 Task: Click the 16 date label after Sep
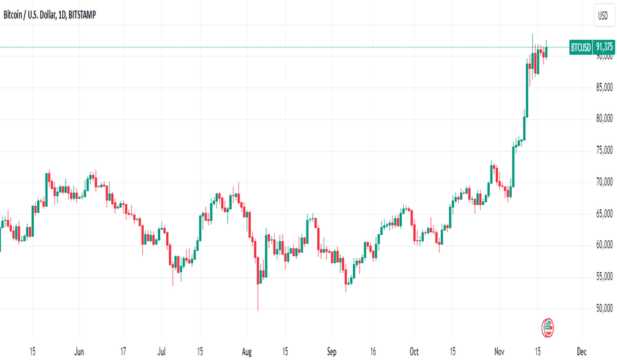[x=373, y=351]
